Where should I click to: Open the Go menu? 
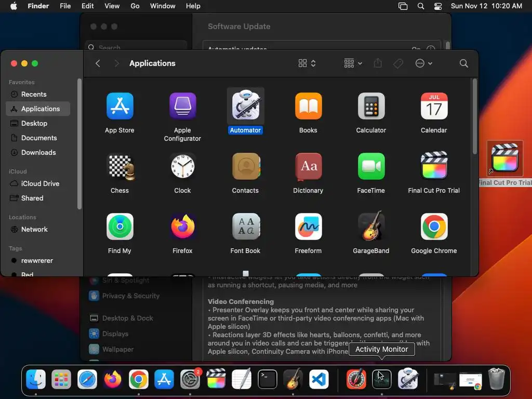(135, 6)
